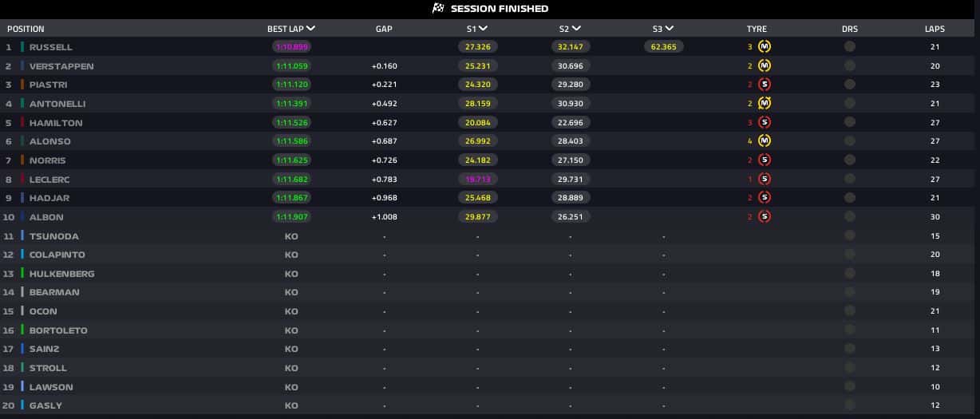Click Tsunoda's KO status
Viewport: 980px width, 419px height.
(x=291, y=236)
